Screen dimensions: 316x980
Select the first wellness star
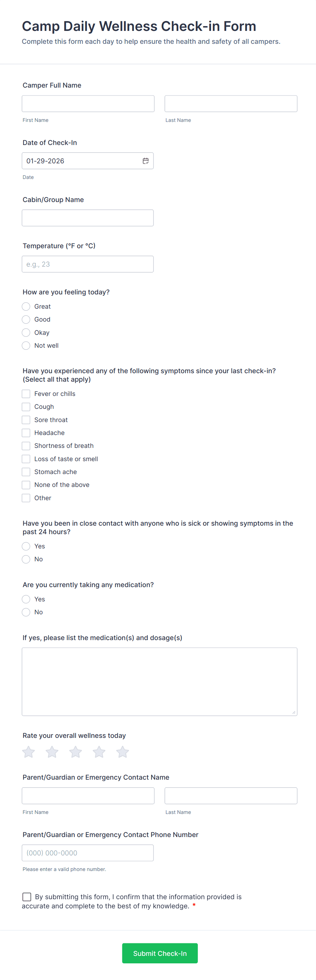coord(28,752)
